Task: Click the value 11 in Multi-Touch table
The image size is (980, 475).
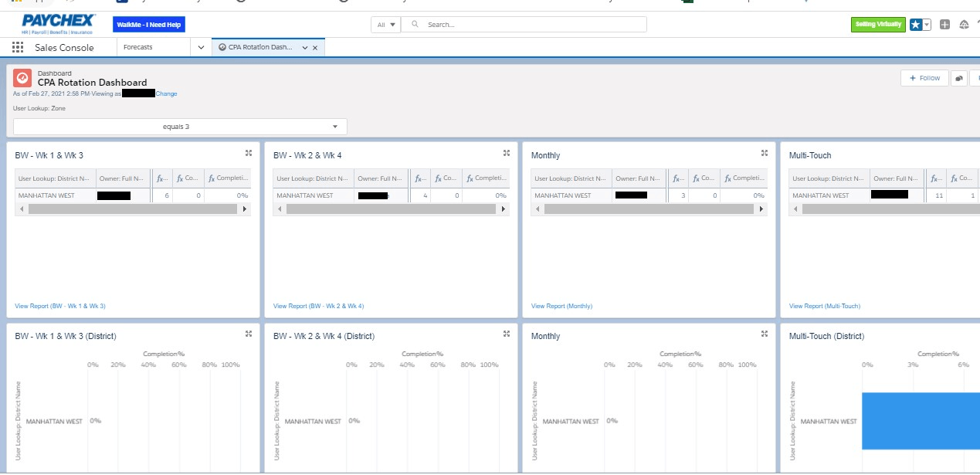Action: [x=939, y=195]
